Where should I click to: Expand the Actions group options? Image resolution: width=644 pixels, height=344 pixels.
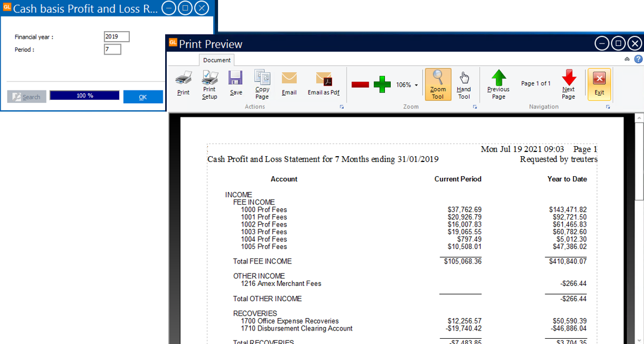coord(341,106)
